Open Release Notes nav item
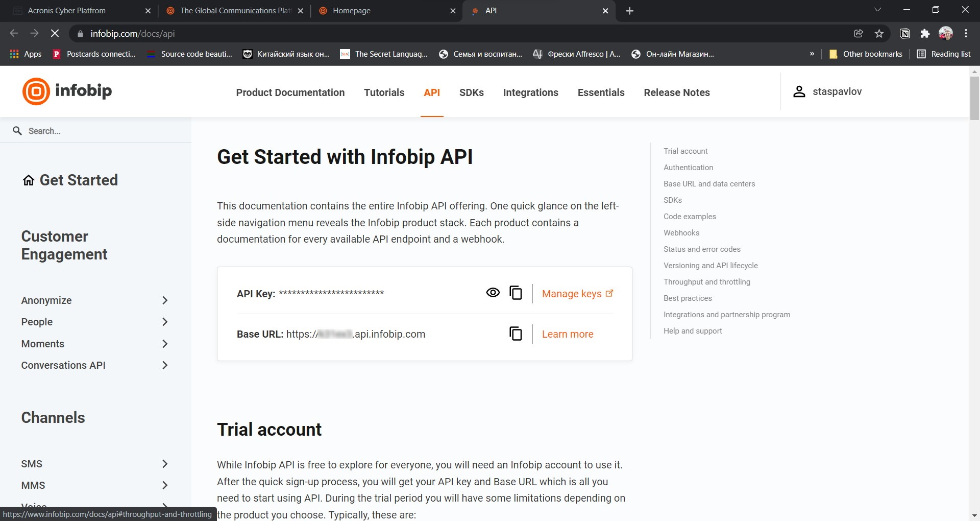980x521 pixels. tap(677, 92)
